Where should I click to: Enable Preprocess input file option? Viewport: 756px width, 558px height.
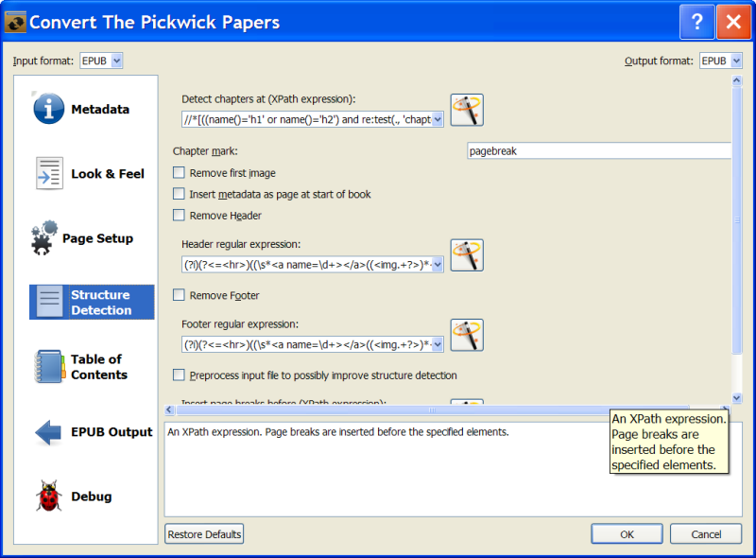[x=179, y=375]
